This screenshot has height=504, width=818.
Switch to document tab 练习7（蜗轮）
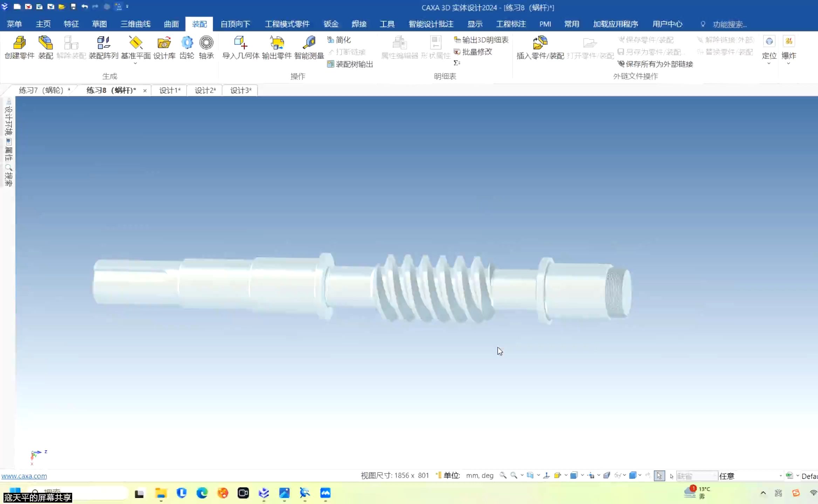(41, 90)
